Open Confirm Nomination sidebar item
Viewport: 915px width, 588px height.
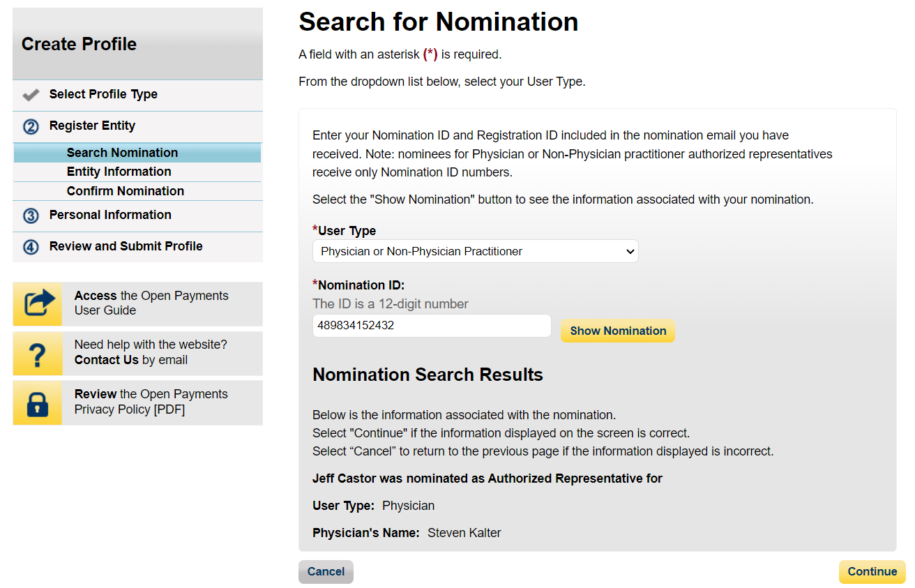[126, 191]
